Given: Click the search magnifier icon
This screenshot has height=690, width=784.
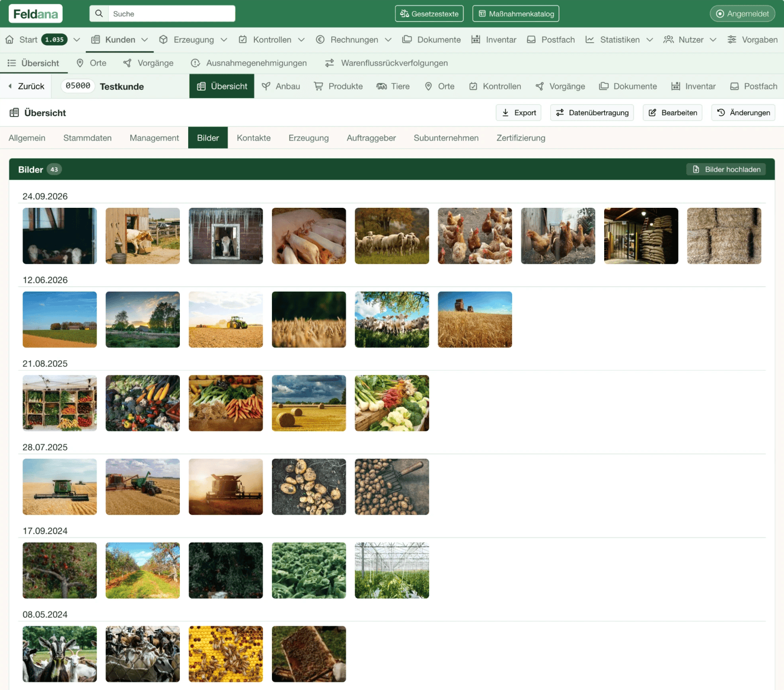Looking at the screenshot, I should pyautogui.click(x=99, y=14).
